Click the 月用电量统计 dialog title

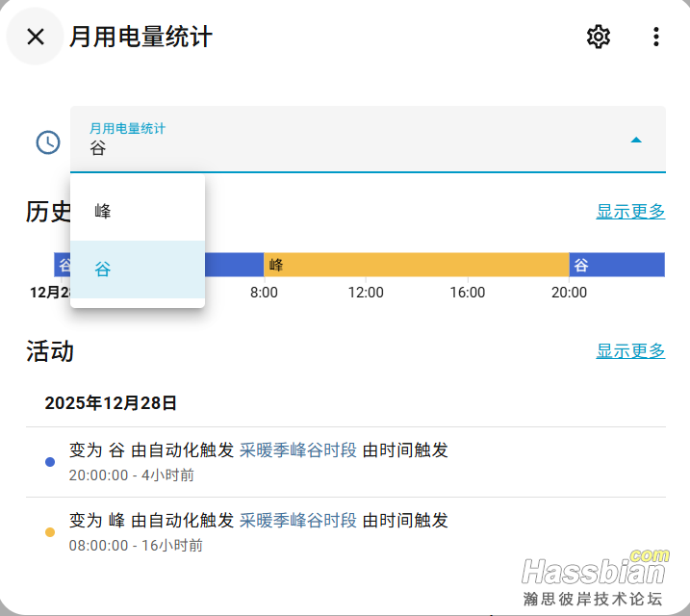click(141, 37)
